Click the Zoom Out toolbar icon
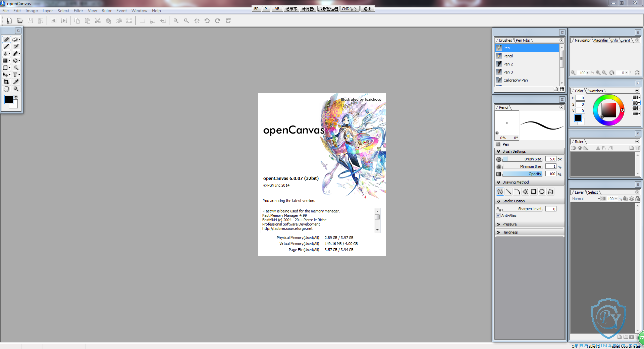644x349 pixels. [x=186, y=21]
